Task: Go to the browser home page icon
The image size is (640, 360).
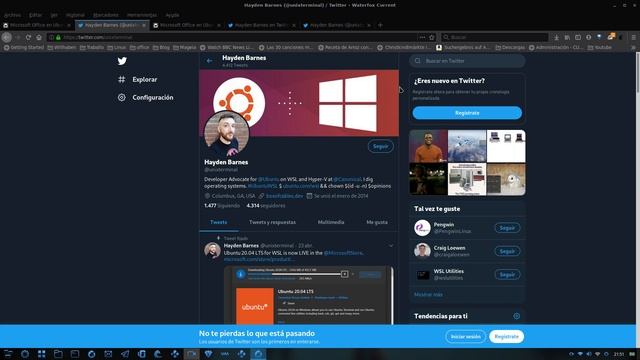Action: tap(39, 37)
